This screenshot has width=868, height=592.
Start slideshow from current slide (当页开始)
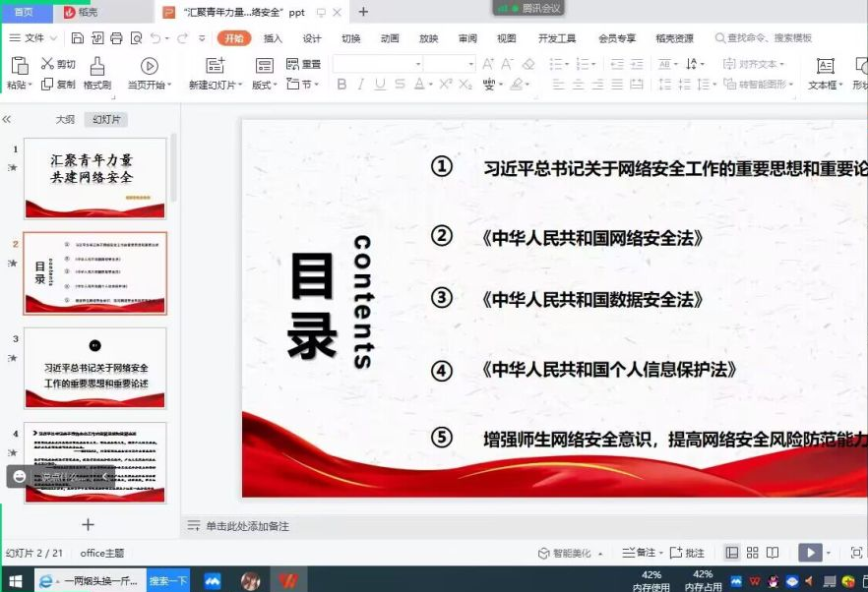pos(150,67)
